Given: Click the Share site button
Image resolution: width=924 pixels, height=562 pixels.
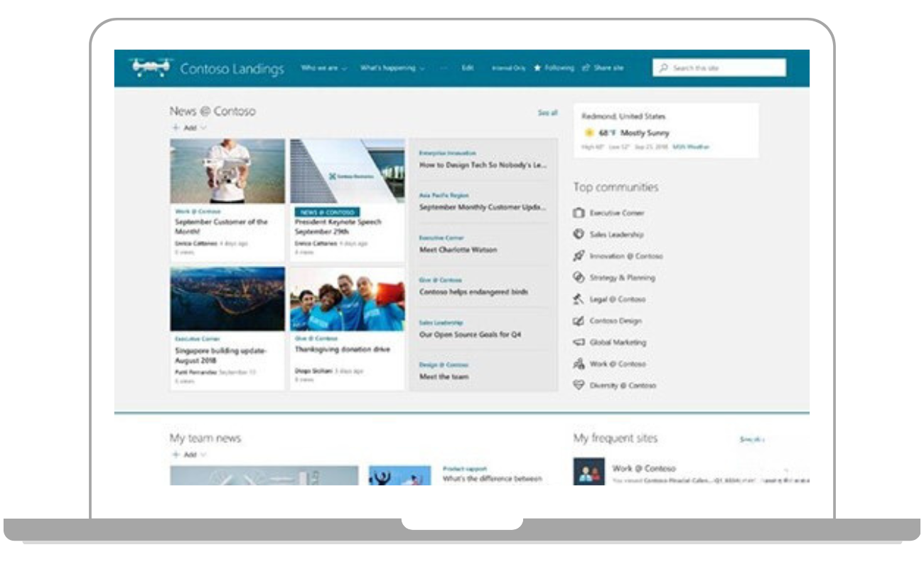Looking at the screenshot, I should (603, 68).
